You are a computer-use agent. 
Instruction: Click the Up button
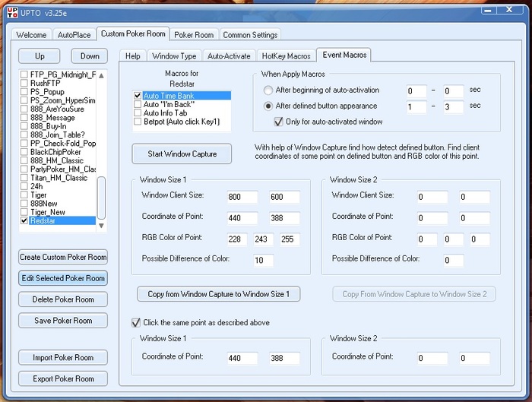coord(40,56)
